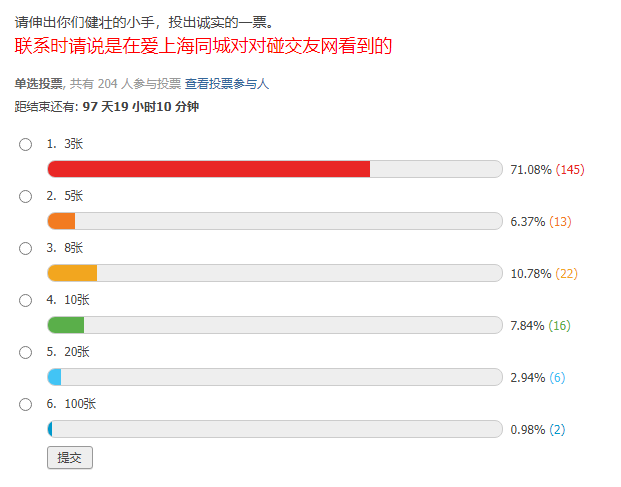Select the 20张 radio button
The width and height of the screenshot is (621, 487).
tap(25, 352)
